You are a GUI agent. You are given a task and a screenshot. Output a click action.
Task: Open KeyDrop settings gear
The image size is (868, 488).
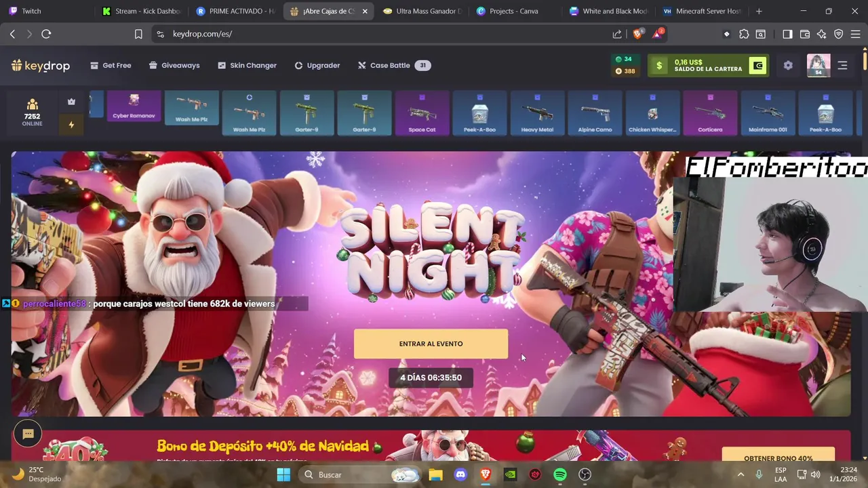pos(788,66)
